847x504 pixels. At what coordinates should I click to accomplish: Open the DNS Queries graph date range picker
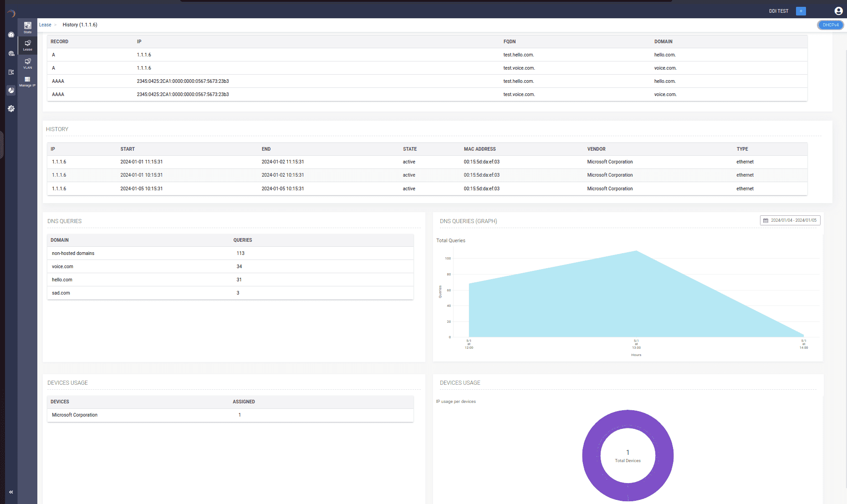790,220
